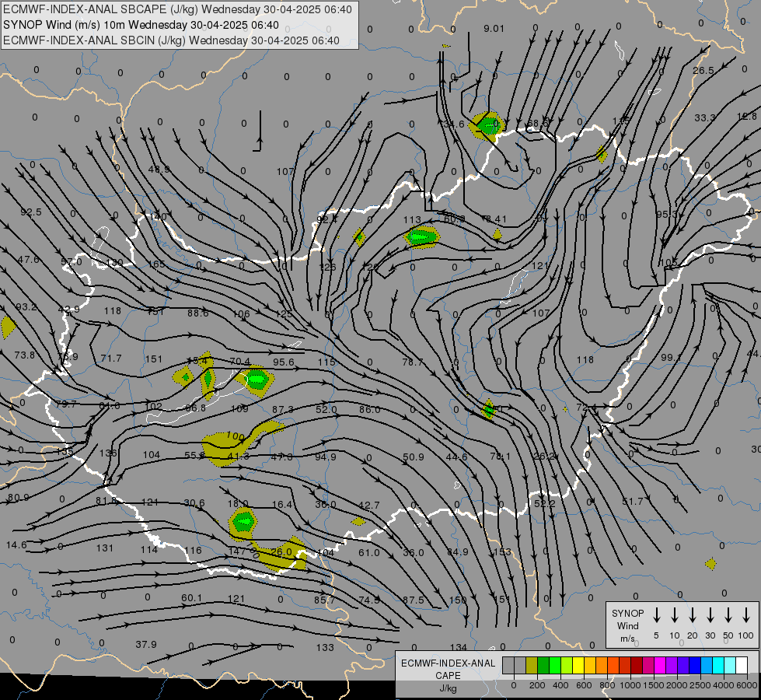This screenshot has width=761, height=700.
Task: Click the '6000' CAPE scale tick label
Action: 747,685
